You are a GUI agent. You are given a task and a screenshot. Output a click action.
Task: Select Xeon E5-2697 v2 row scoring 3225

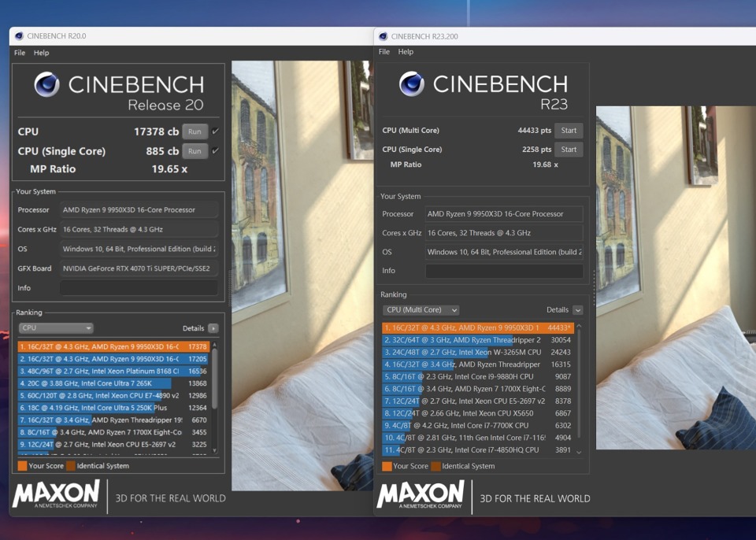pyautogui.click(x=113, y=445)
